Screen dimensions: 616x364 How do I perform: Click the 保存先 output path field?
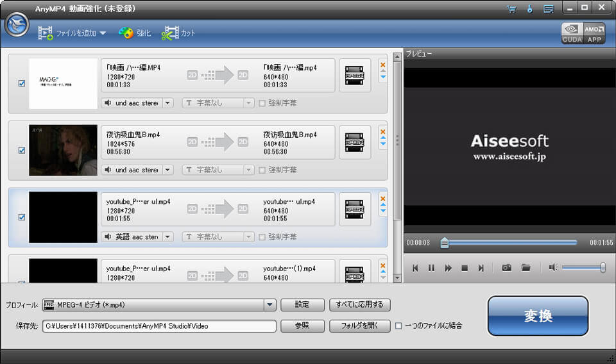[159, 326]
